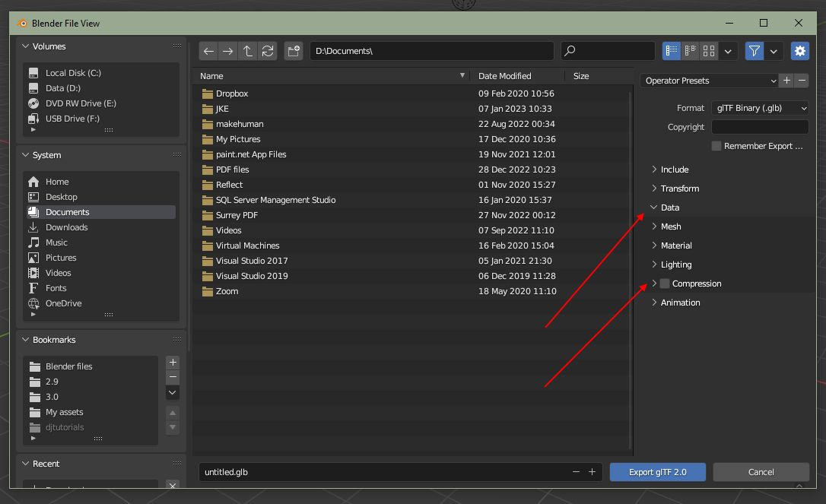This screenshot has height=504, width=826.
Task: Select the Visual Studio 2019 folder
Action: pos(411,276)
